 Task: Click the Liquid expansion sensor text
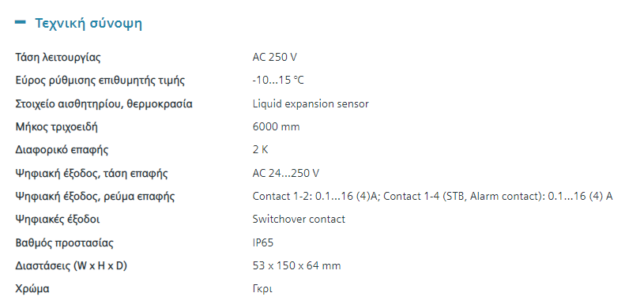311,104
